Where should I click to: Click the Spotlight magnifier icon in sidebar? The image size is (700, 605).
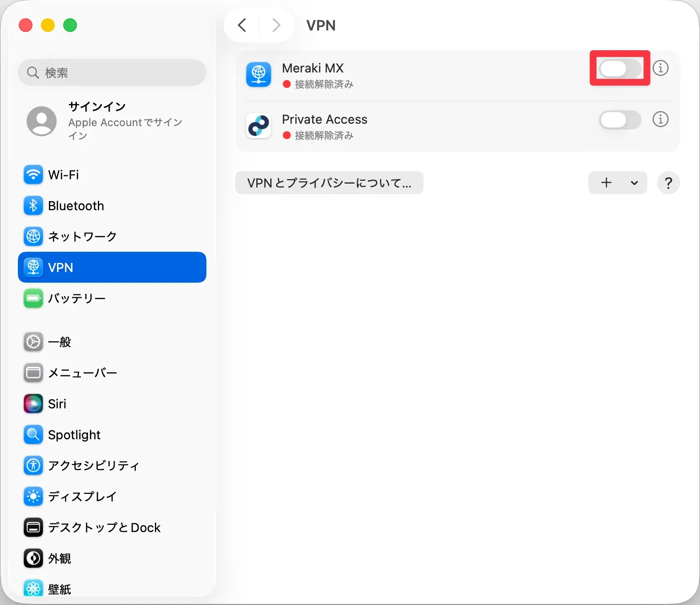[33, 434]
